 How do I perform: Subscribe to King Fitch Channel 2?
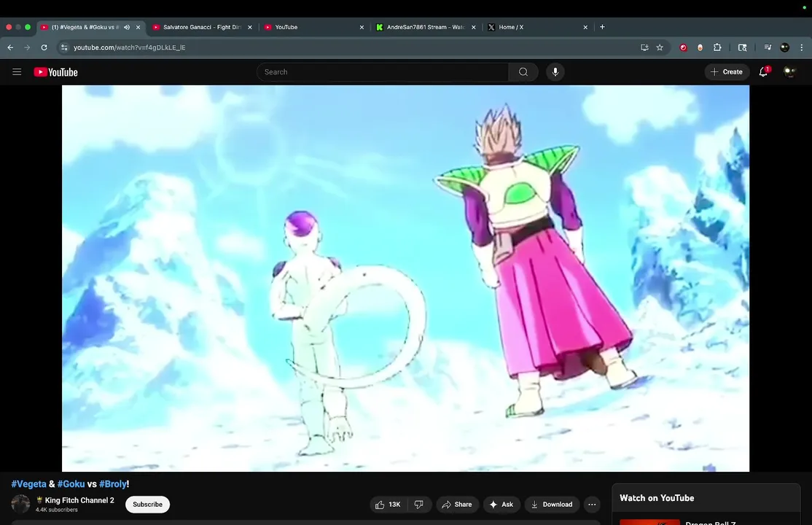point(147,505)
